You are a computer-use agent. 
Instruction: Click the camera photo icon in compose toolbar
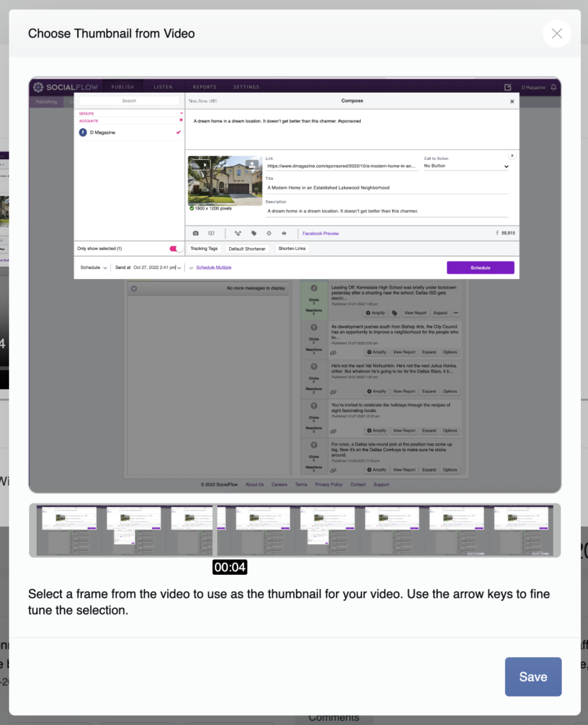click(x=195, y=234)
